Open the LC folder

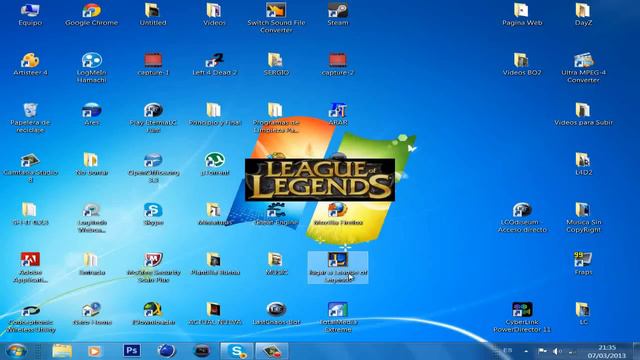pyautogui.click(x=583, y=314)
